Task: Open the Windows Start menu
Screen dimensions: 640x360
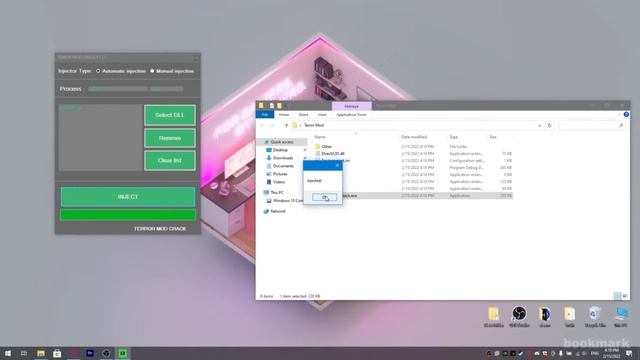Action: pos(8,353)
